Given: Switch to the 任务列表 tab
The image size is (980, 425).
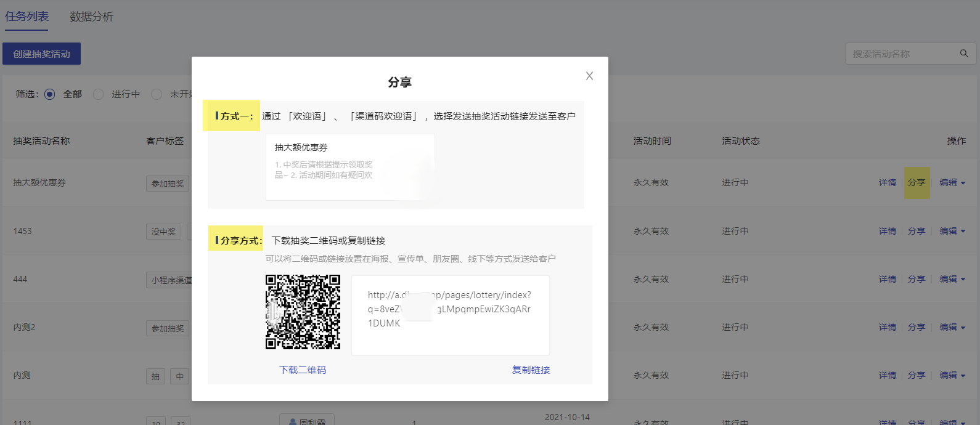Looking at the screenshot, I should click(x=27, y=17).
